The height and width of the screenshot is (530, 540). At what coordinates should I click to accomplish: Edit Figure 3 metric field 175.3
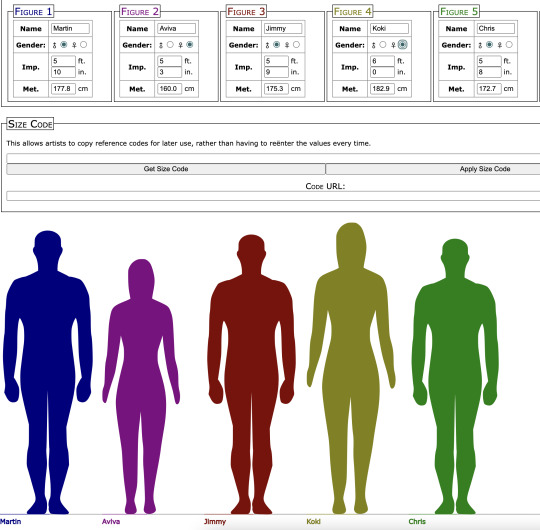276,89
